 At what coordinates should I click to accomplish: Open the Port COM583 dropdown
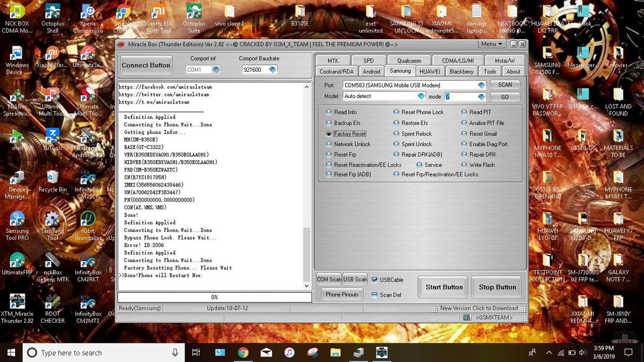click(x=481, y=85)
